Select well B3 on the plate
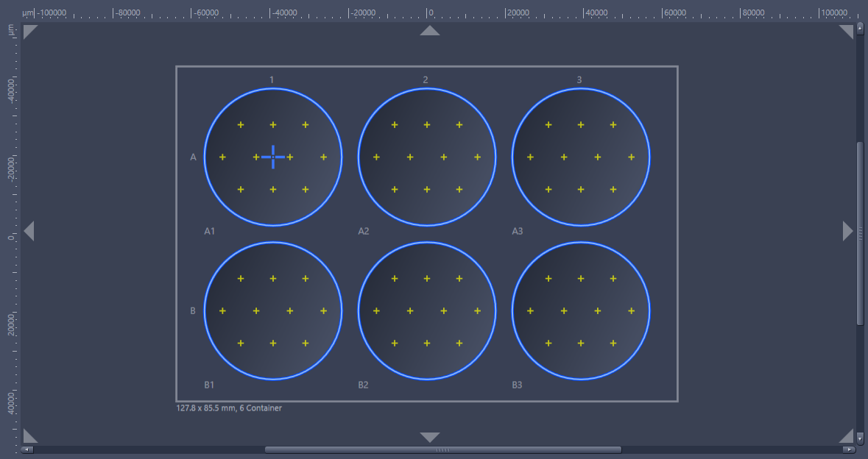Viewport: 868px width, 459px height. (x=581, y=310)
